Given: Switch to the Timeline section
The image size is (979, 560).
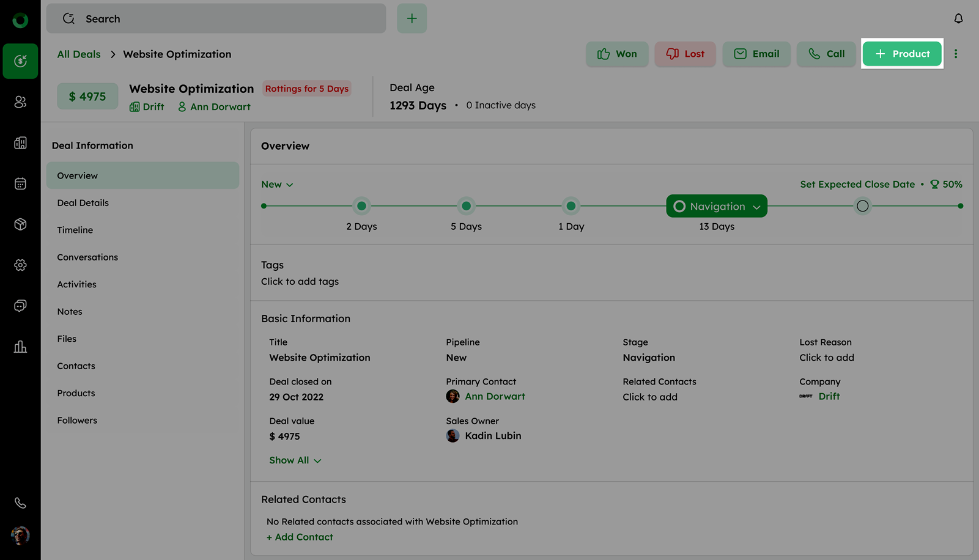Looking at the screenshot, I should [75, 230].
